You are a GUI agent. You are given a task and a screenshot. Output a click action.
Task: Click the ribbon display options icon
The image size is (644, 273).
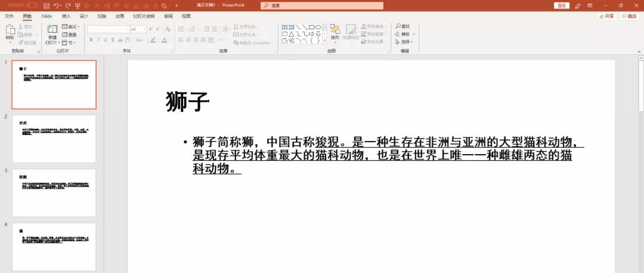590,6
